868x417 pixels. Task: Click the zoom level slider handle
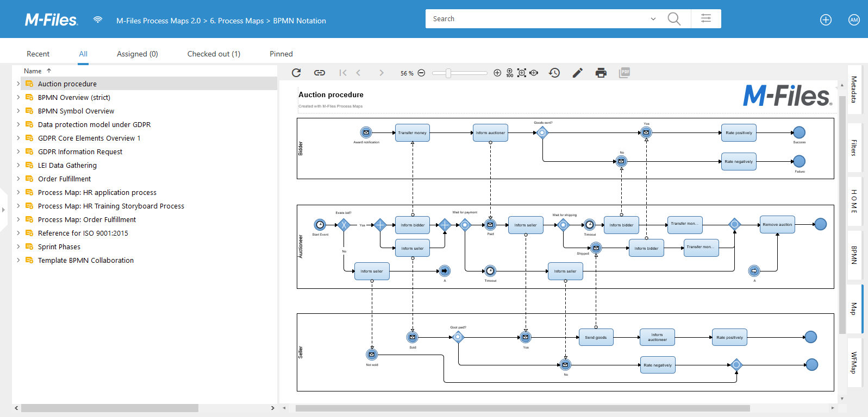(x=448, y=73)
